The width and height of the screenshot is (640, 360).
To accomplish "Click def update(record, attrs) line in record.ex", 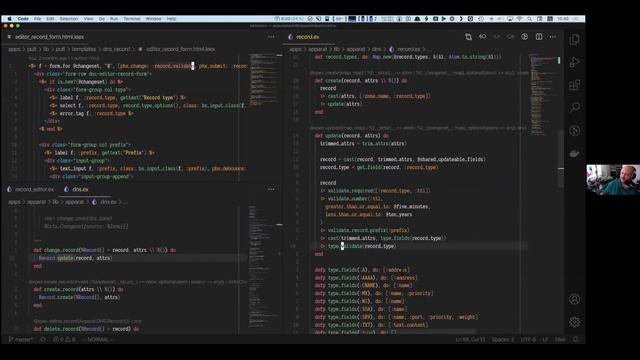I will pyautogui.click(x=352, y=136).
